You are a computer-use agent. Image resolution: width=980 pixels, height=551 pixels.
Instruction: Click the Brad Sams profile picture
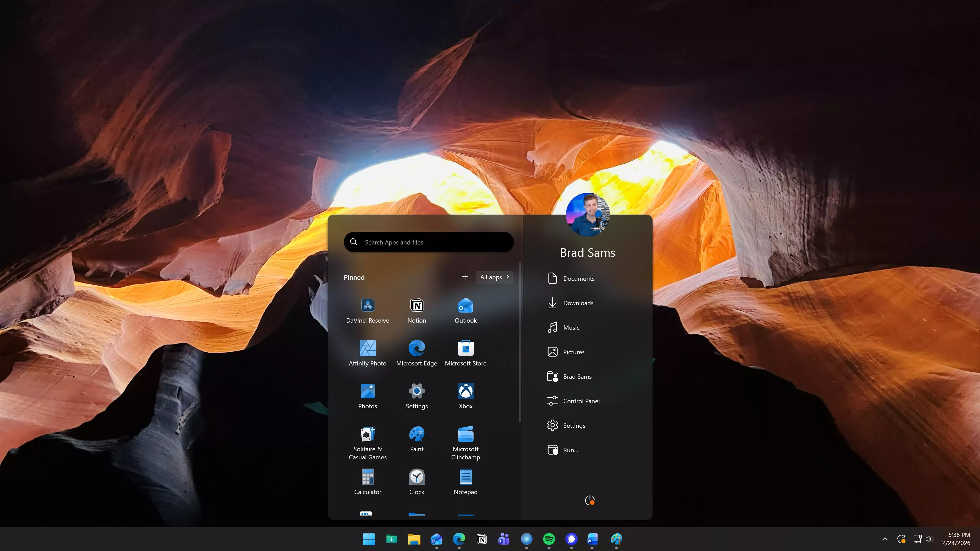click(587, 214)
